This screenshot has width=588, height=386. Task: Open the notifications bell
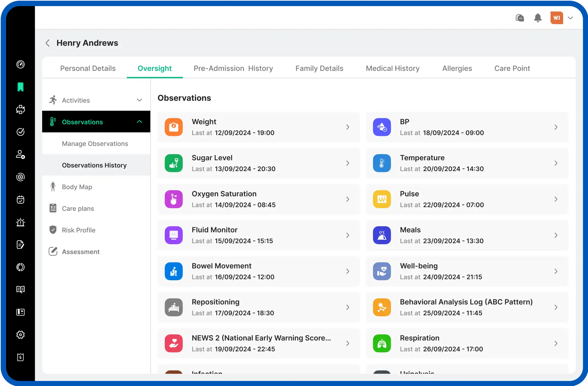tap(538, 18)
